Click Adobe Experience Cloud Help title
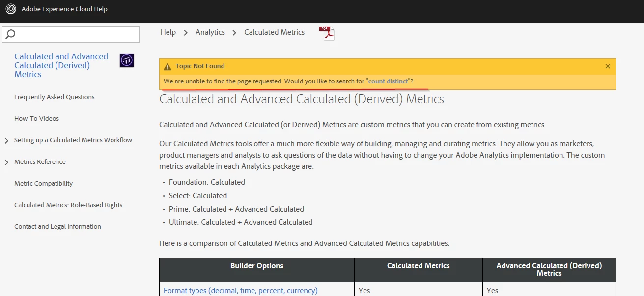Viewport: 644px width, 296px height. pos(64,9)
